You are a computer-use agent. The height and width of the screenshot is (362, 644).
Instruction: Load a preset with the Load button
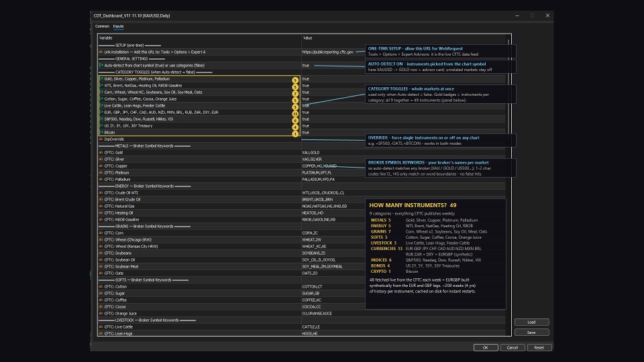pos(531,322)
